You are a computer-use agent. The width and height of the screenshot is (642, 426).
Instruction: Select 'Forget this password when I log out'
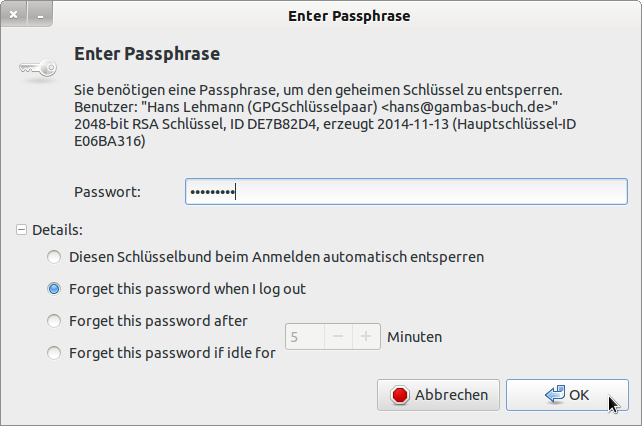[54, 289]
